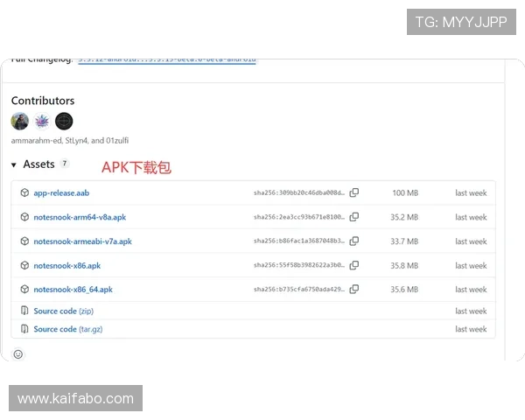Screen dimensions: 525x420
Task: Collapse the Assets section triangle
Action: tap(14, 164)
